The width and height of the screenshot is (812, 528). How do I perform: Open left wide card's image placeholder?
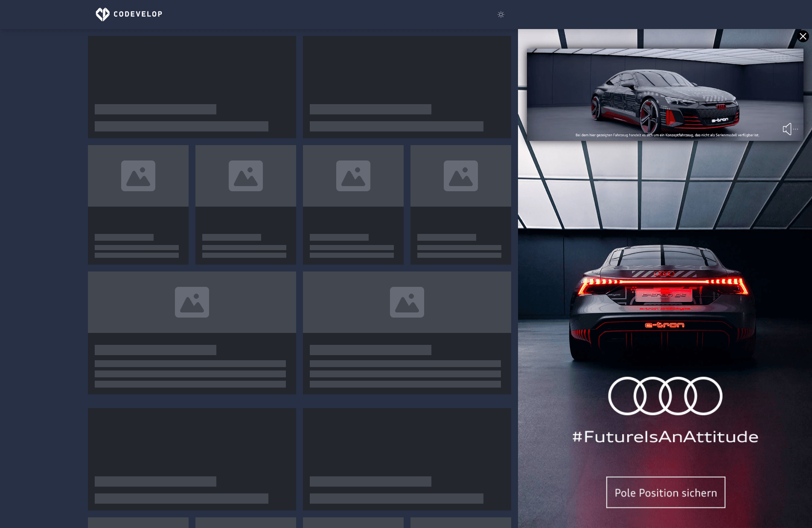pos(192,302)
